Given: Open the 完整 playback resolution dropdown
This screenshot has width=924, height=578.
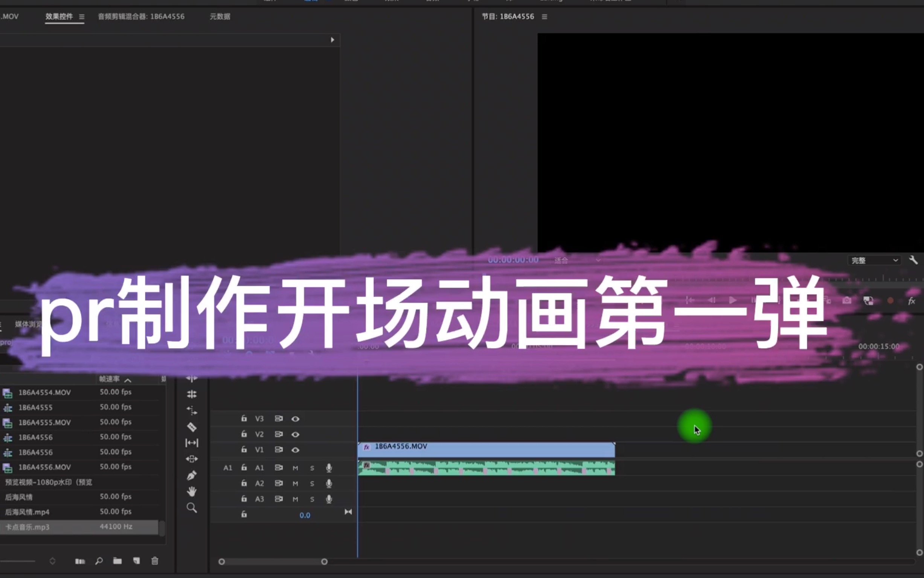Looking at the screenshot, I should click(x=874, y=260).
